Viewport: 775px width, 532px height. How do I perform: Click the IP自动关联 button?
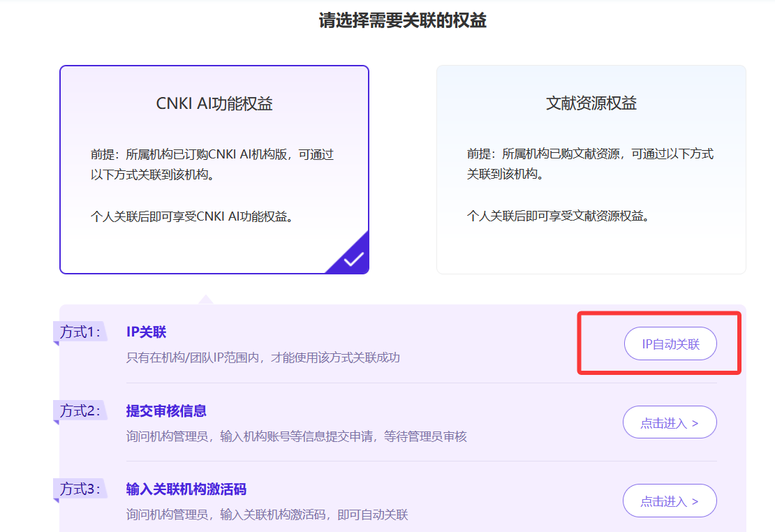(670, 343)
